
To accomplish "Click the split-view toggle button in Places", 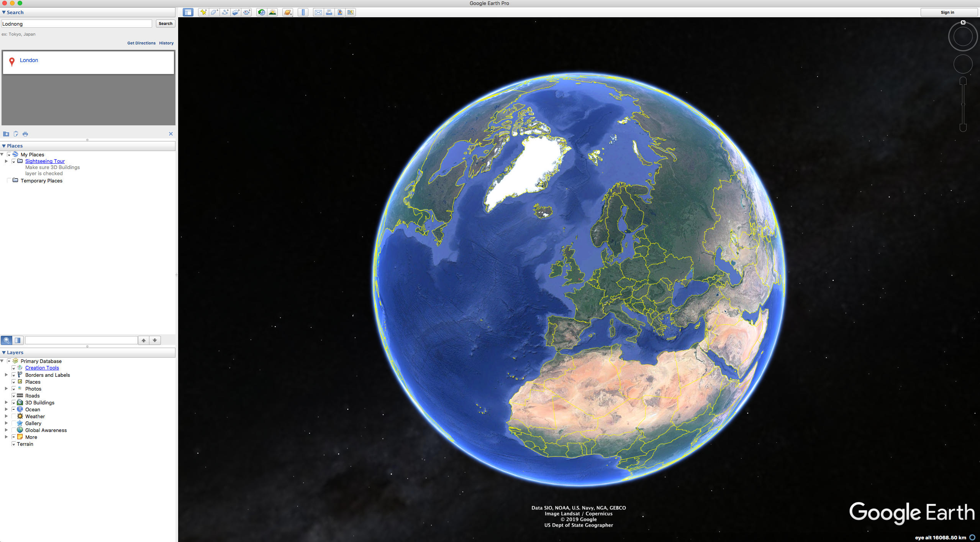I will click(x=18, y=340).
